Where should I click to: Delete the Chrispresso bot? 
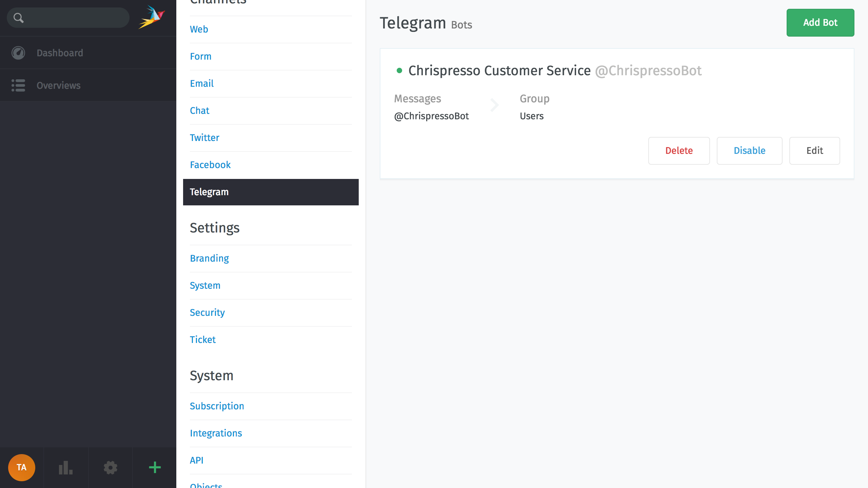point(679,150)
